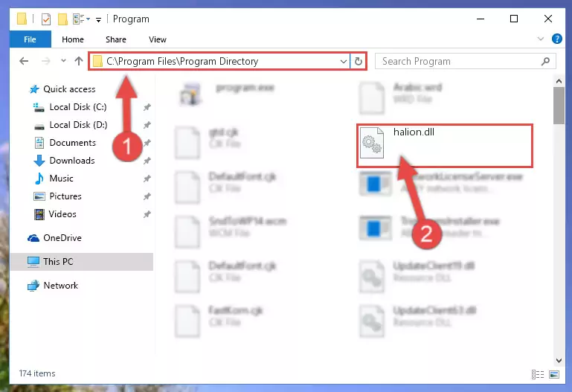This screenshot has height=392, width=572.
Task: Open Videos folder in sidebar
Action: [x=62, y=214]
